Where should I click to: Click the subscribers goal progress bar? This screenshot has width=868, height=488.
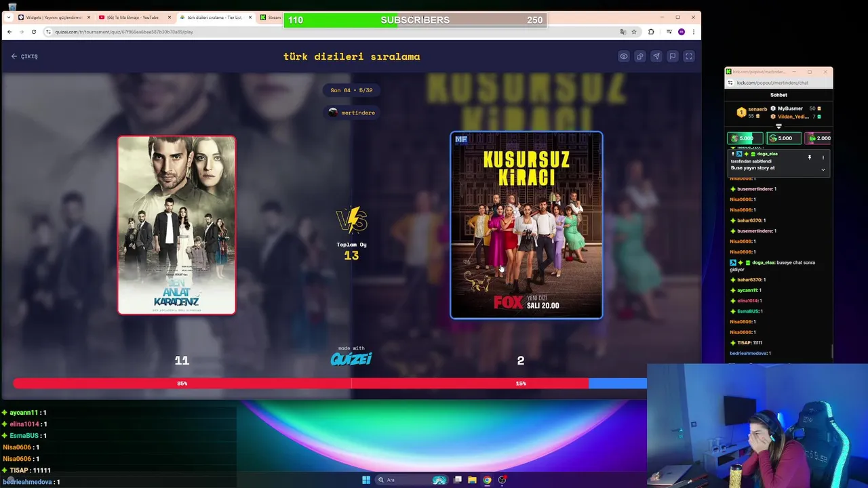coord(415,20)
